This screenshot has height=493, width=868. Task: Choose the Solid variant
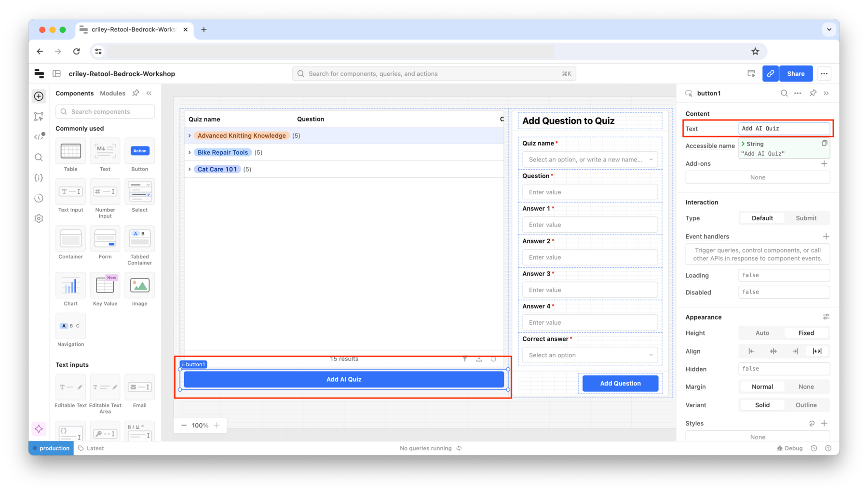(762, 405)
